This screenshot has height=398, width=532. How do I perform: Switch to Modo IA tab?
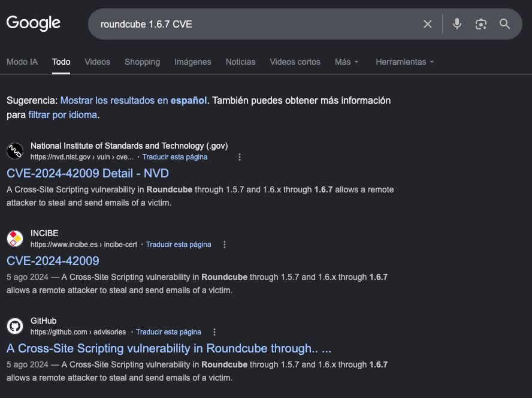pyautogui.click(x=22, y=62)
